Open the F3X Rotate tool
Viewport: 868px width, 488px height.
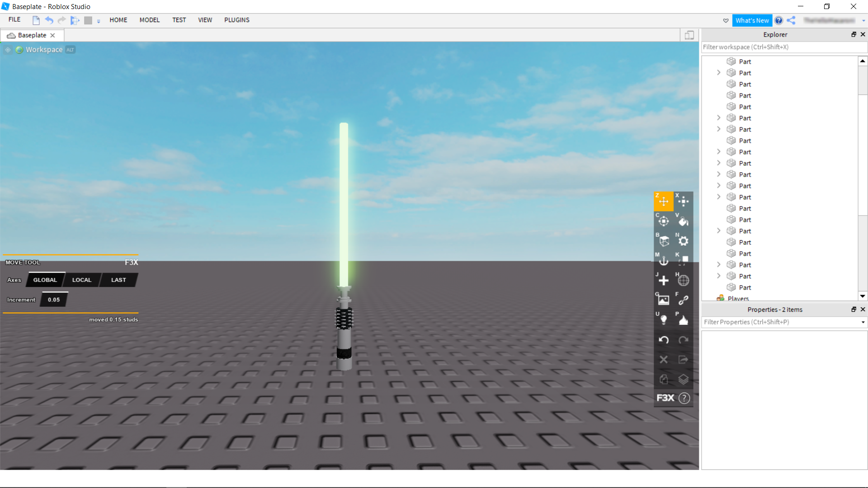663,221
